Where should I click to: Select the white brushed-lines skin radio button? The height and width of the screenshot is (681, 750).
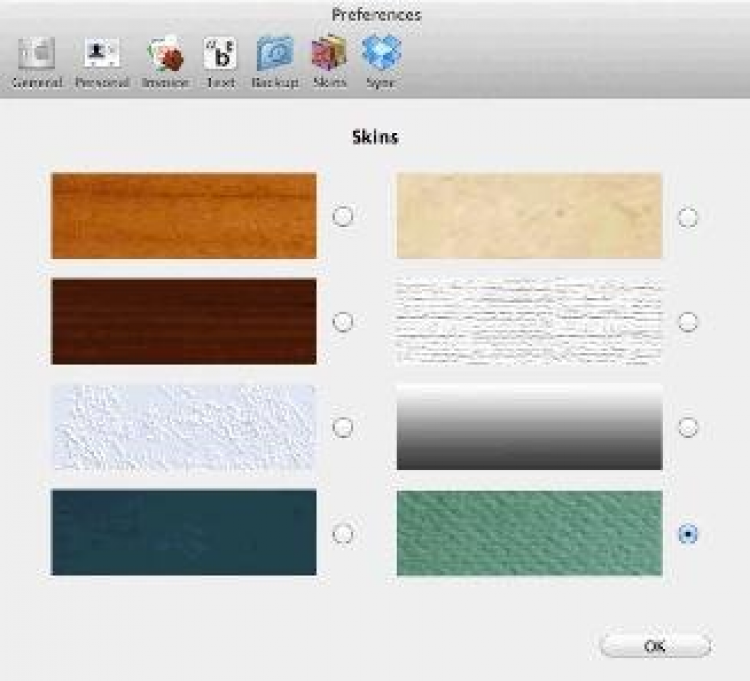tap(688, 322)
